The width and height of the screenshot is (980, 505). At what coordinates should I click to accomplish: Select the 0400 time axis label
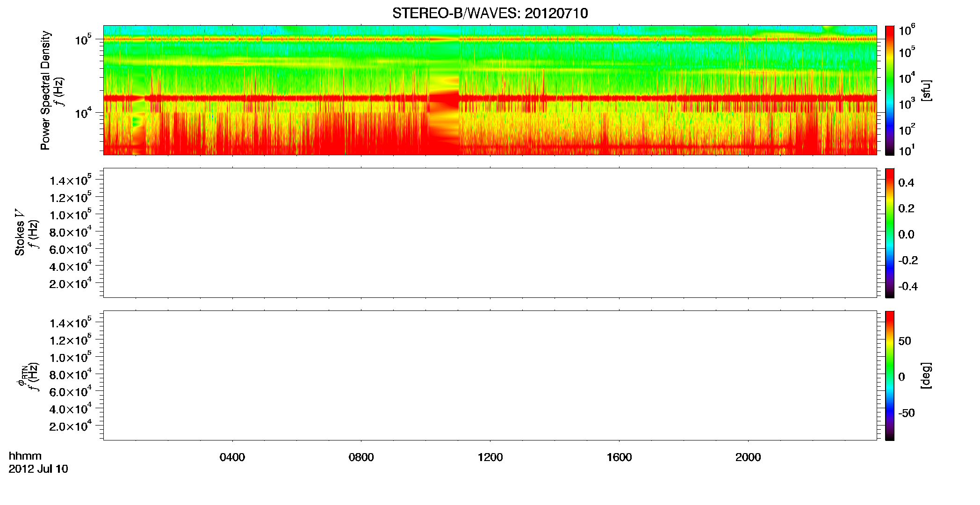(x=232, y=457)
